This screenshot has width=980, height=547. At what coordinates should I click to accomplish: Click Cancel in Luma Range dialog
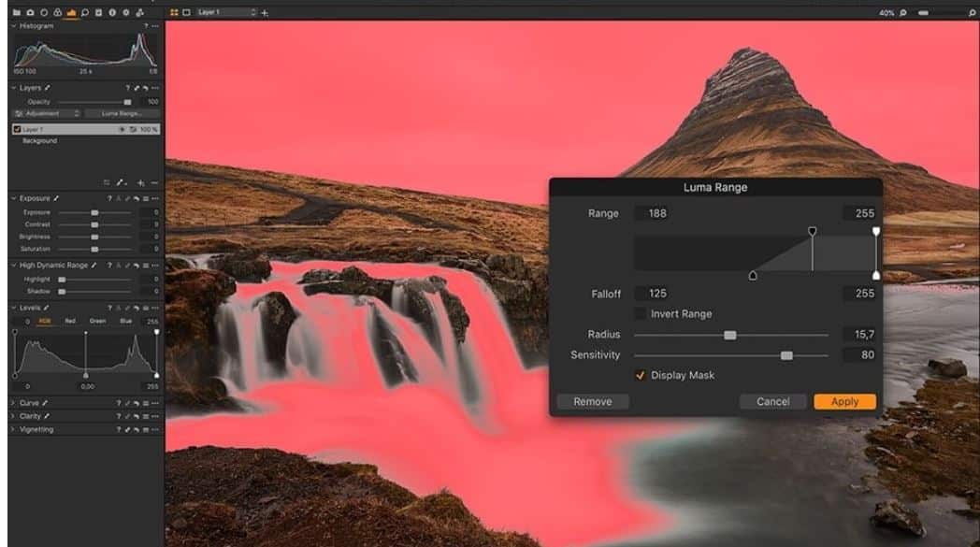[773, 402]
